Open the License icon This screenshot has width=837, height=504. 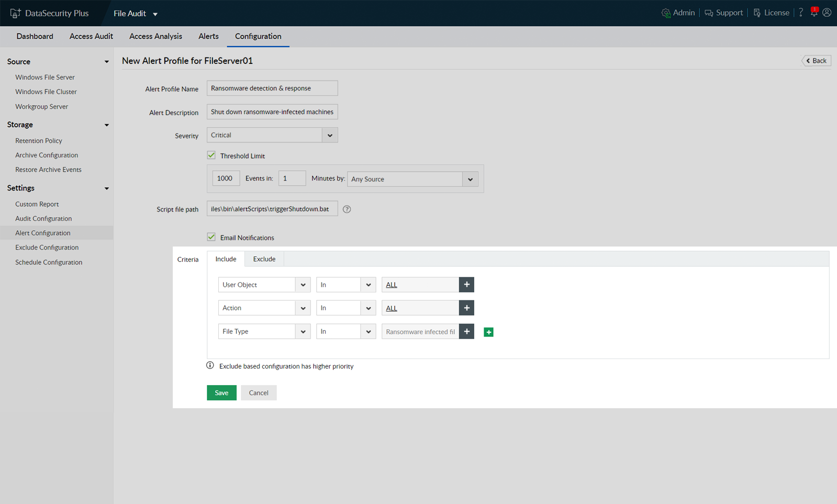(757, 13)
